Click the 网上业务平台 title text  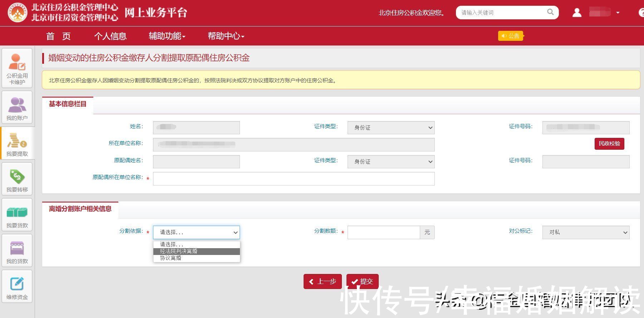(156, 13)
